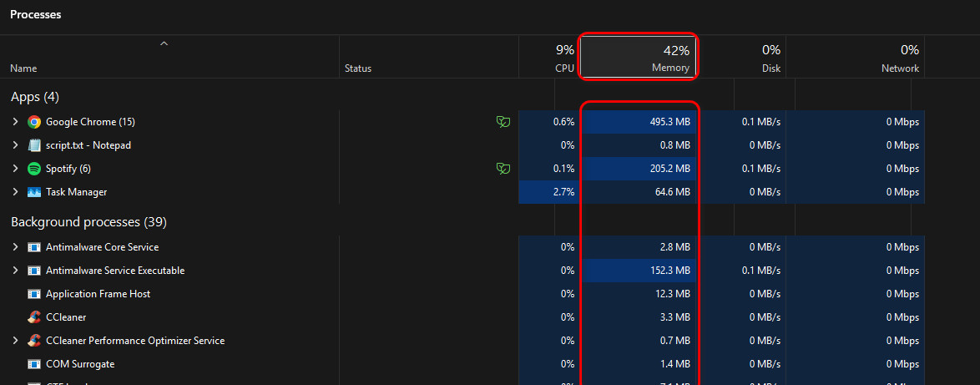980x385 pixels.
Task: Click the Application Frame Host icon
Action: [x=34, y=294]
